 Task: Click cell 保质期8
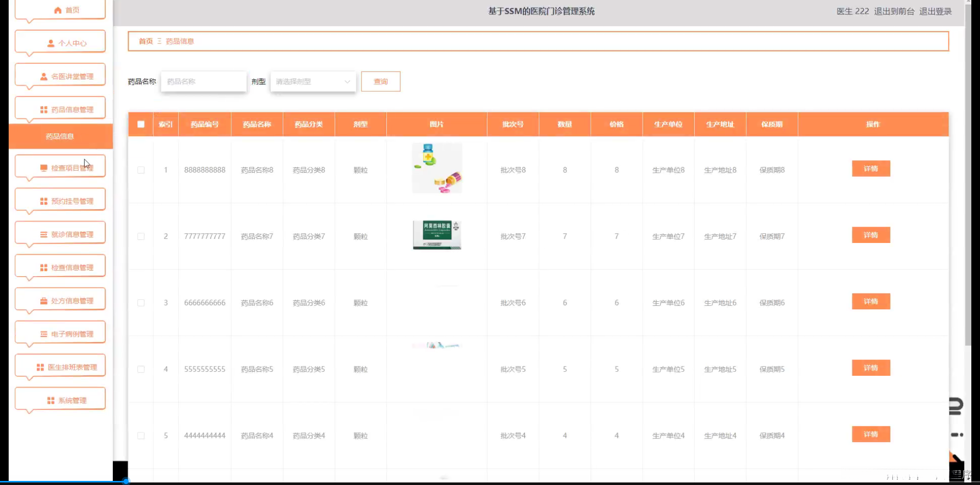coord(772,170)
